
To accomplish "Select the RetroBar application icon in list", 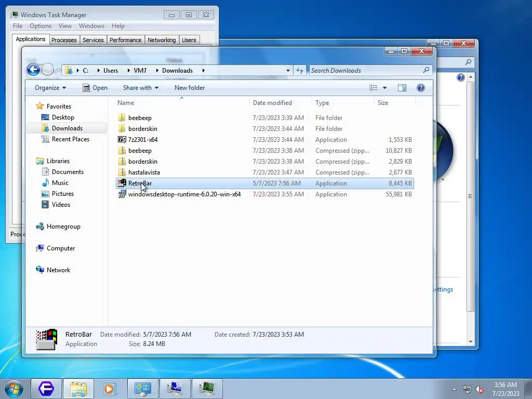I will click(122, 183).
